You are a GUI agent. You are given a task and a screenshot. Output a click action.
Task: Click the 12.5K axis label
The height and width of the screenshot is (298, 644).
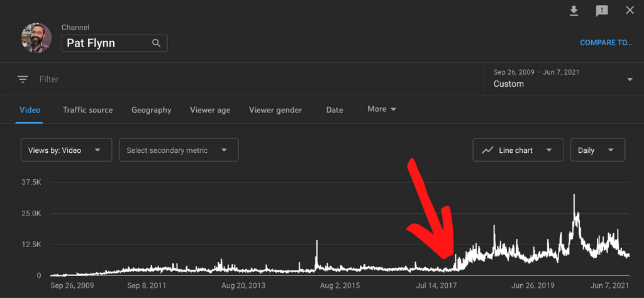click(31, 245)
